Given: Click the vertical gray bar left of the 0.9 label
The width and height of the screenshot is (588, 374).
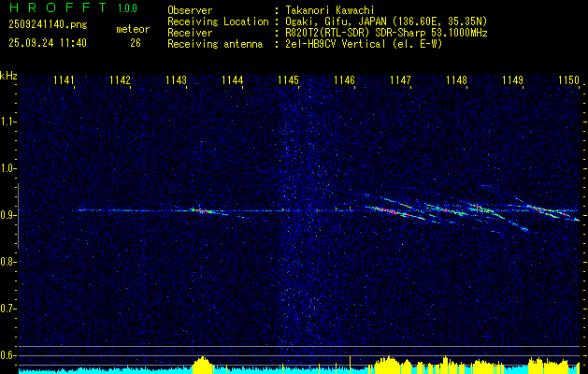Looking at the screenshot, I should pos(19,216).
